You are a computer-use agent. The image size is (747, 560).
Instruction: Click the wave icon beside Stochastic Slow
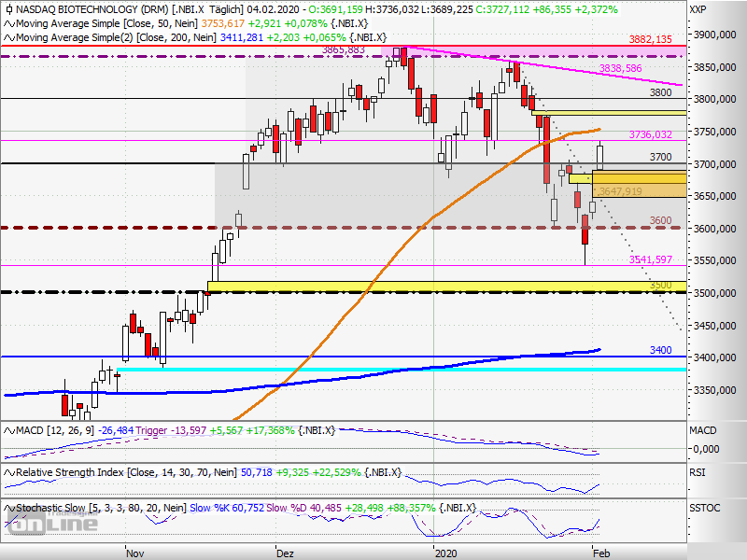point(9,508)
